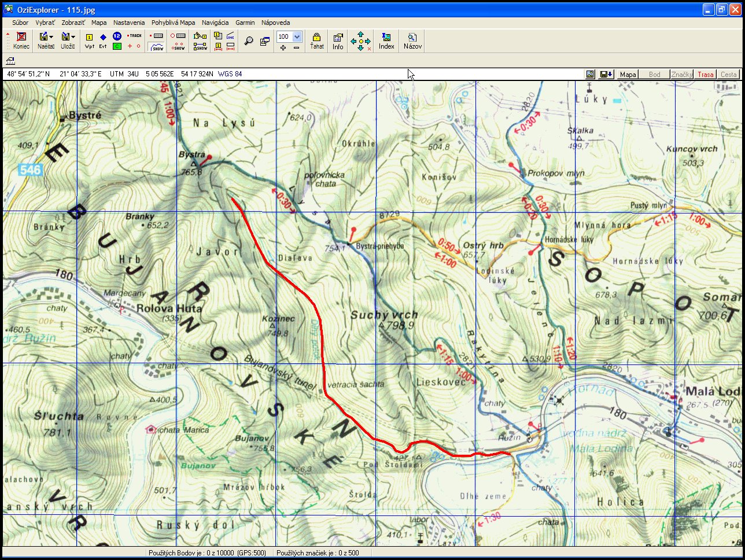Open the zoom level 100 dropdown
745x560 pixels.
coord(297,37)
